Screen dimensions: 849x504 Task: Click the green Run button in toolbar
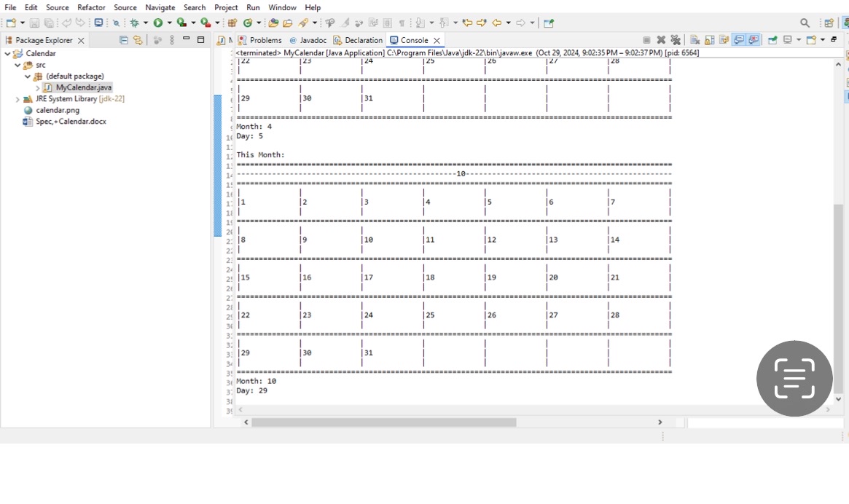click(157, 23)
